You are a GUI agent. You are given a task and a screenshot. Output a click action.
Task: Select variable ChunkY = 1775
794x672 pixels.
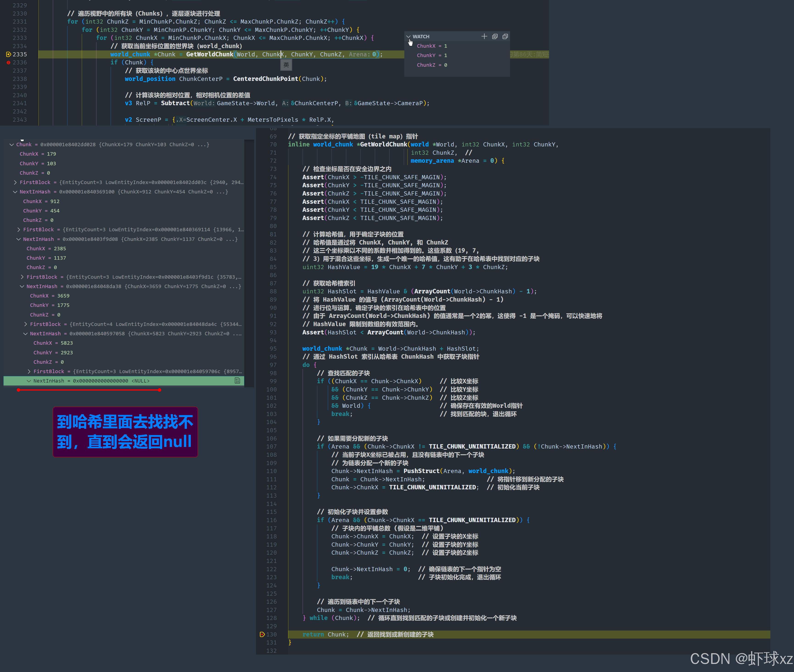[50, 305]
